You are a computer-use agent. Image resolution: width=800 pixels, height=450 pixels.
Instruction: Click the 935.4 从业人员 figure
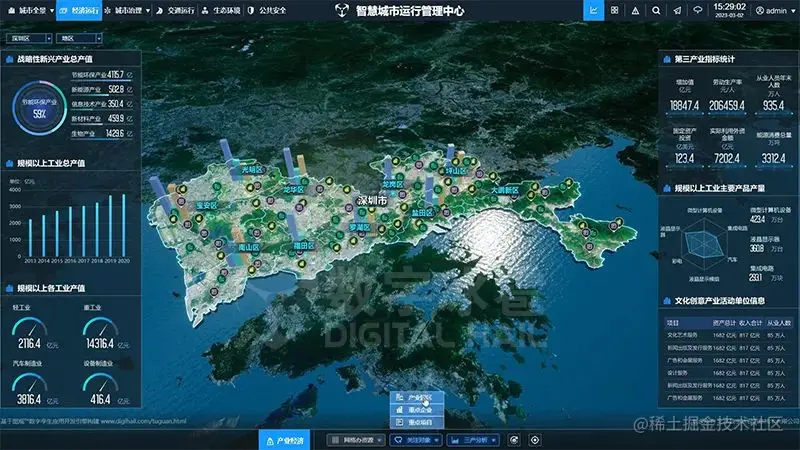pyautogui.click(x=773, y=106)
